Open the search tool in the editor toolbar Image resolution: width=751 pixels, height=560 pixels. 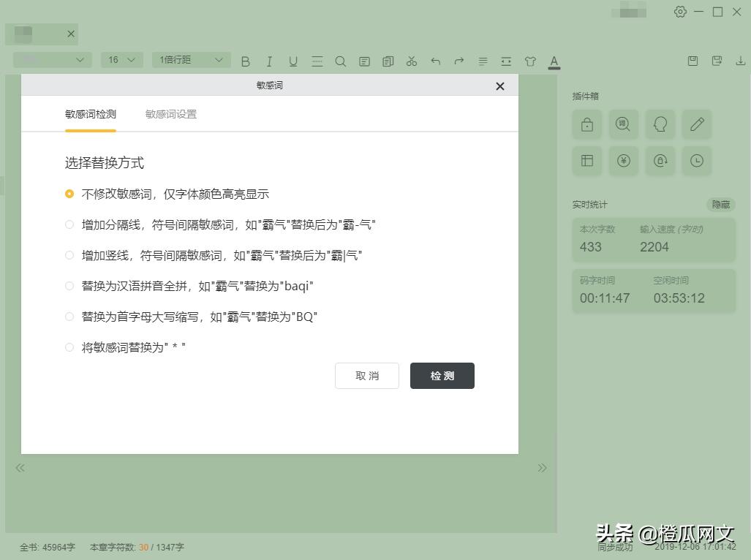[x=340, y=61]
